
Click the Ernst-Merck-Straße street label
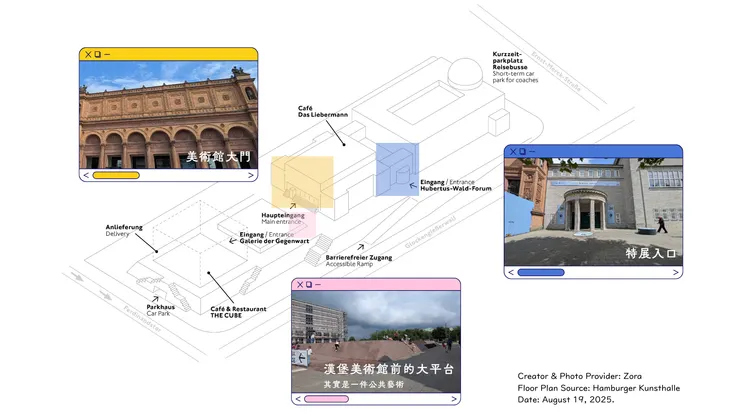pyautogui.click(x=555, y=71)
